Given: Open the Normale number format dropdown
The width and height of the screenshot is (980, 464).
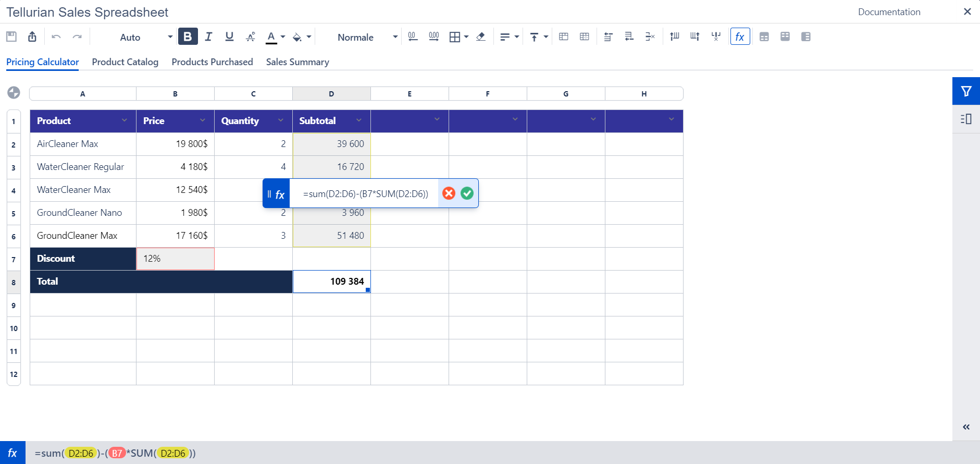Looking at the screenshot, I should 367,37.
